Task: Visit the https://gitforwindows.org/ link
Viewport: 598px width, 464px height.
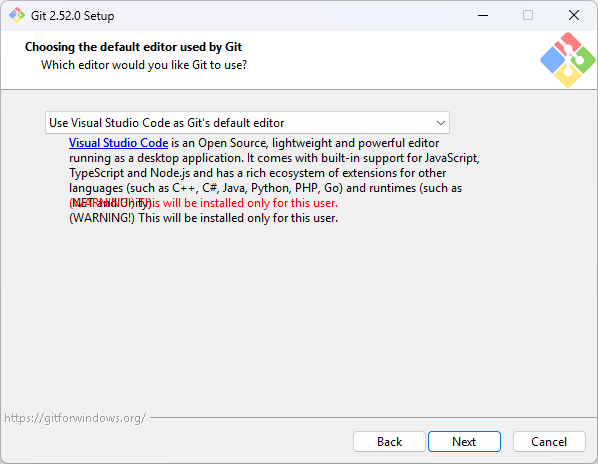Action: [x=75, y=418]
